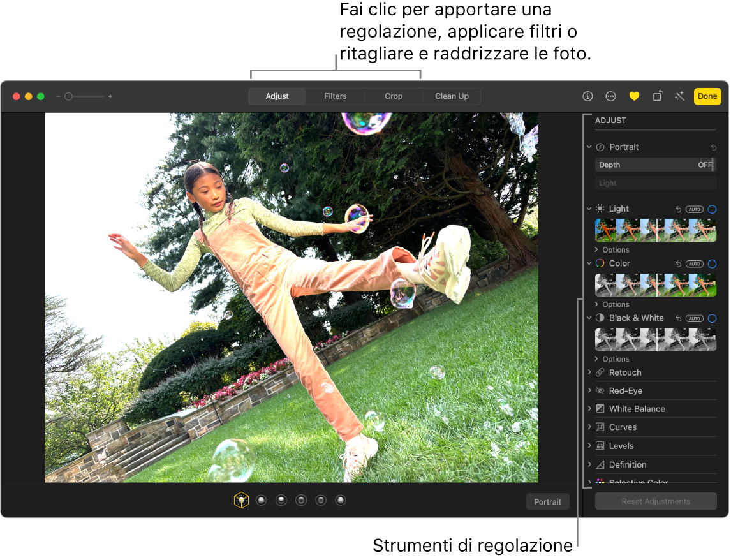Click the more options ellipsis icon
The image size is (731, 560).
point(610,96)
